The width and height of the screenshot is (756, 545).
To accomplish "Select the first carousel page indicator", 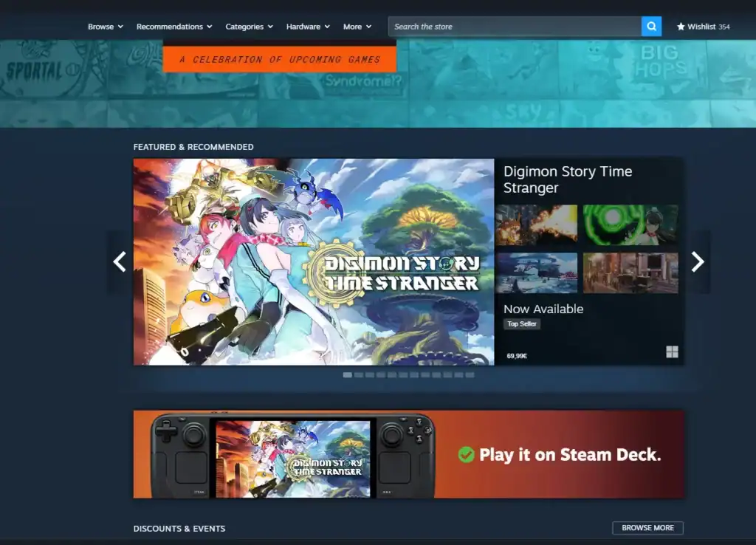I will tap(347, 375).
